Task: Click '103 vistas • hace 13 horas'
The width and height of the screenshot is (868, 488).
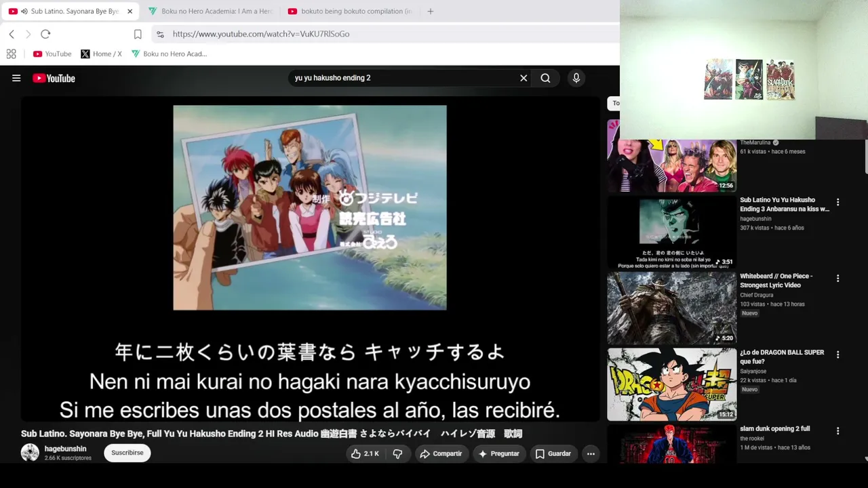Action: [772, 304]
